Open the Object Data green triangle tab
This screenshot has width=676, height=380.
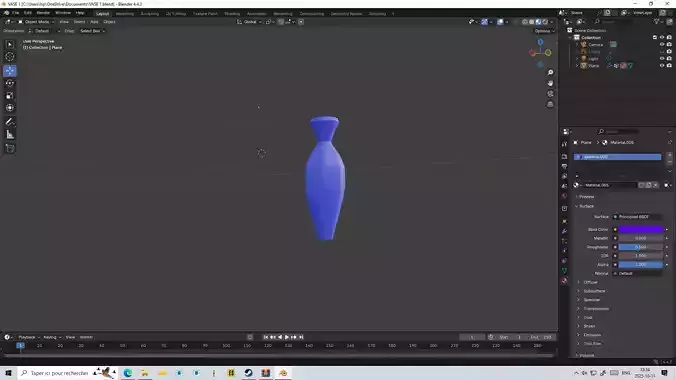[564, 270]
